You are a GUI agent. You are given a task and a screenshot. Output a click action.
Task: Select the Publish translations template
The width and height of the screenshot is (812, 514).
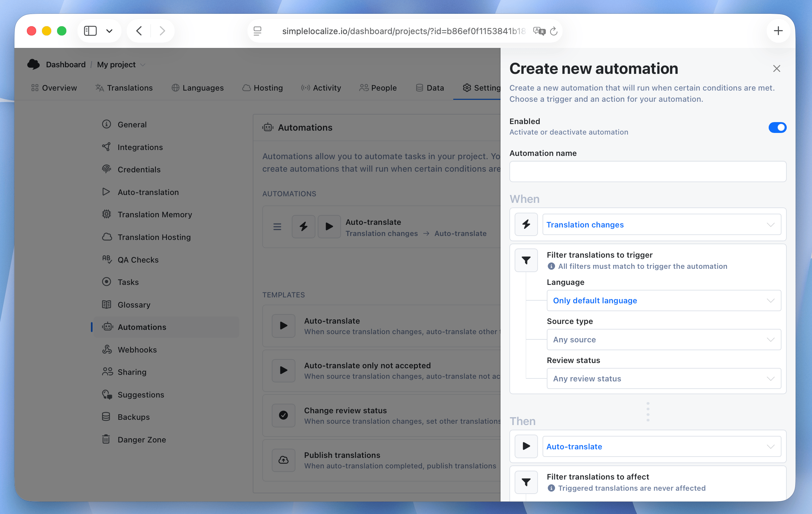tap(381, 460)
